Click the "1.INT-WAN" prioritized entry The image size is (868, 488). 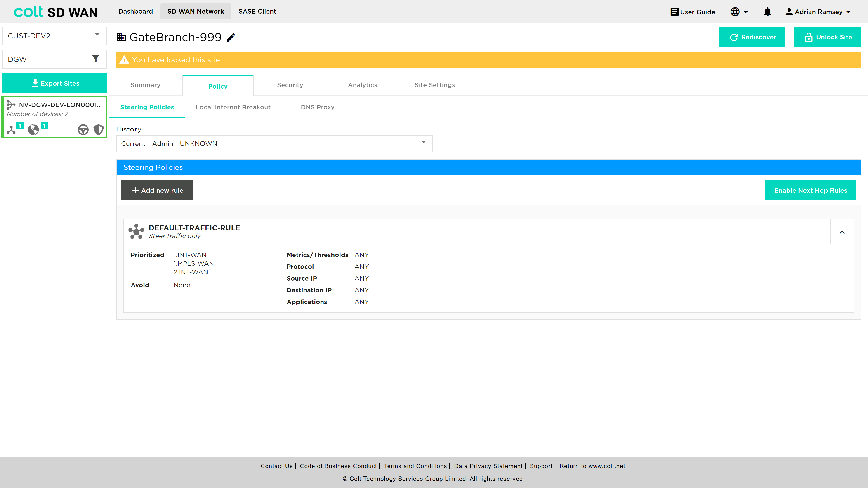tap(190, 255)
